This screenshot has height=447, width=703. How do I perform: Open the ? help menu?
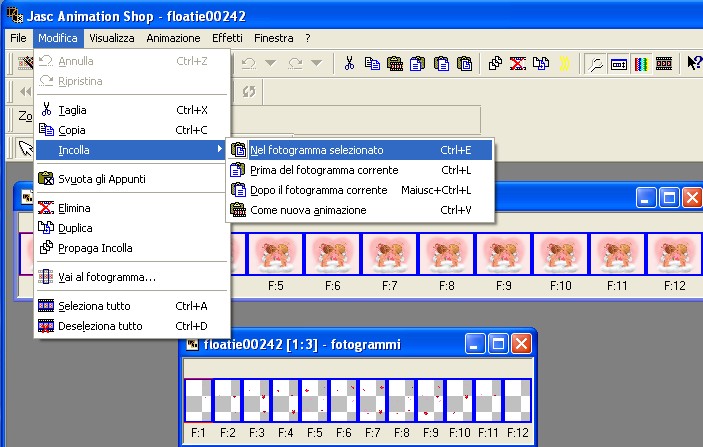coord(308,38)
